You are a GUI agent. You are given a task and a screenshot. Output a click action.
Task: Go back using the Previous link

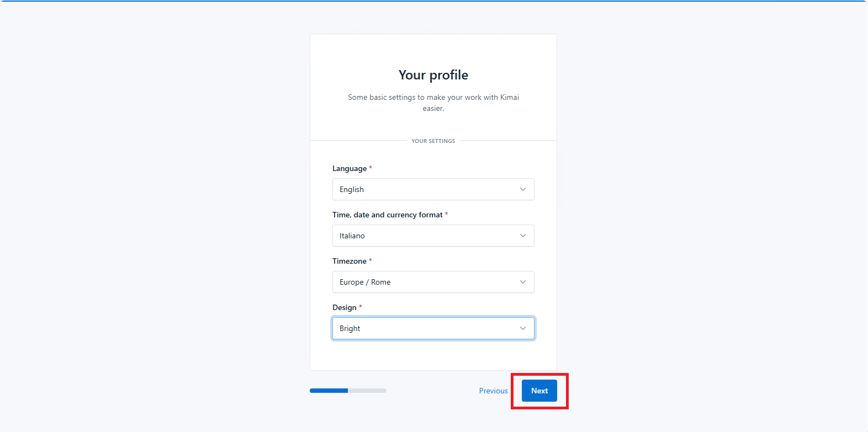(x=493, y=391)
